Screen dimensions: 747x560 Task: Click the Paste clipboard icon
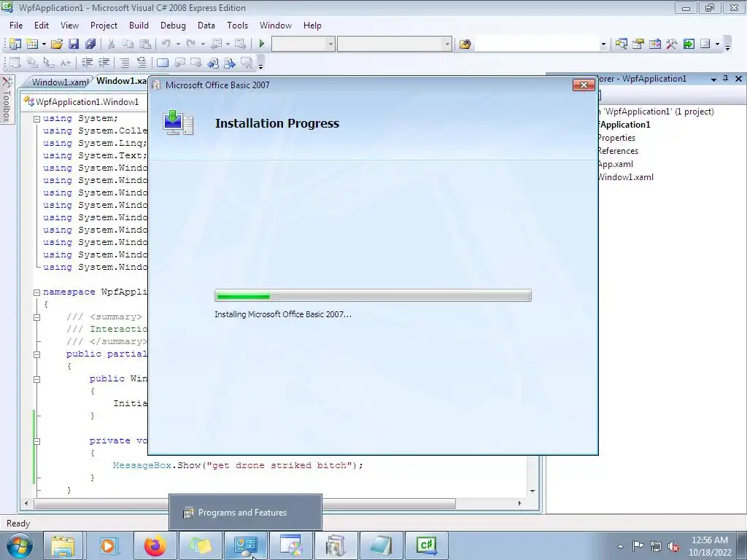tap(145, 44)
